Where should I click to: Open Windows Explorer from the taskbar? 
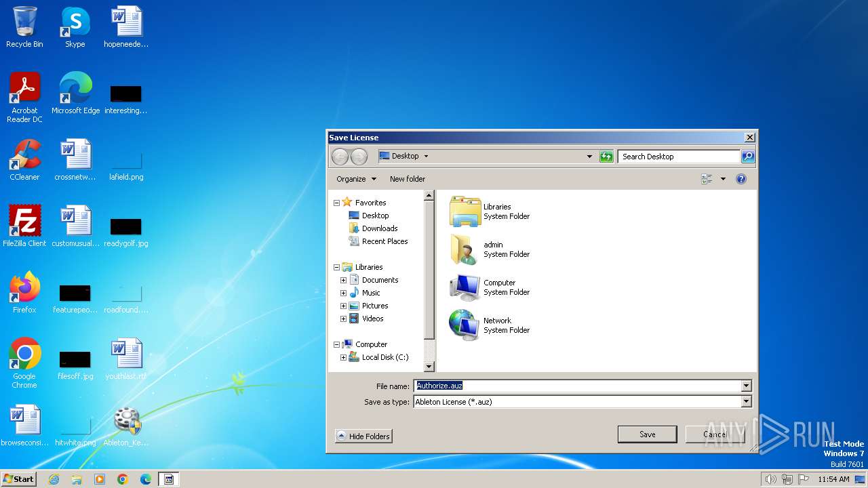[x=77, y=479]
